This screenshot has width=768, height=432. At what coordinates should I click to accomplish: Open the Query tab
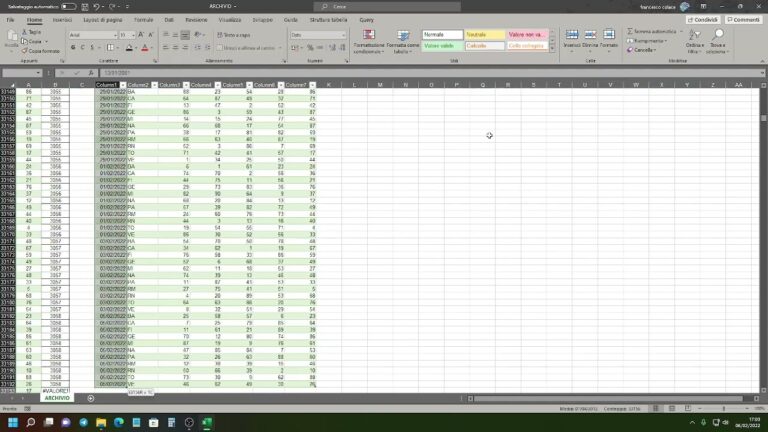[366, 20]
